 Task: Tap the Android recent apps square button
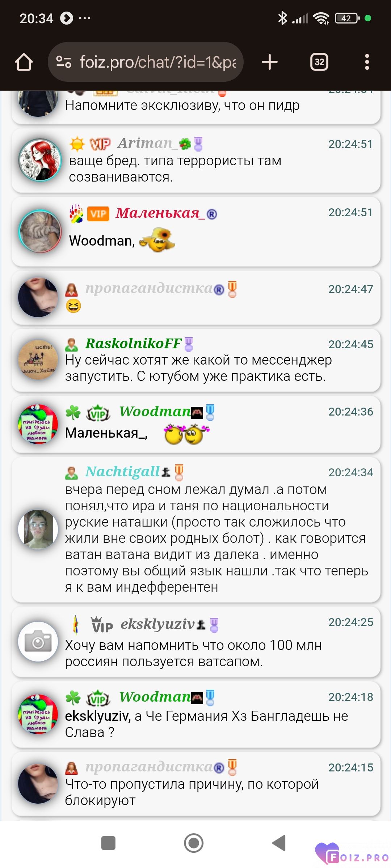point(108,843)
